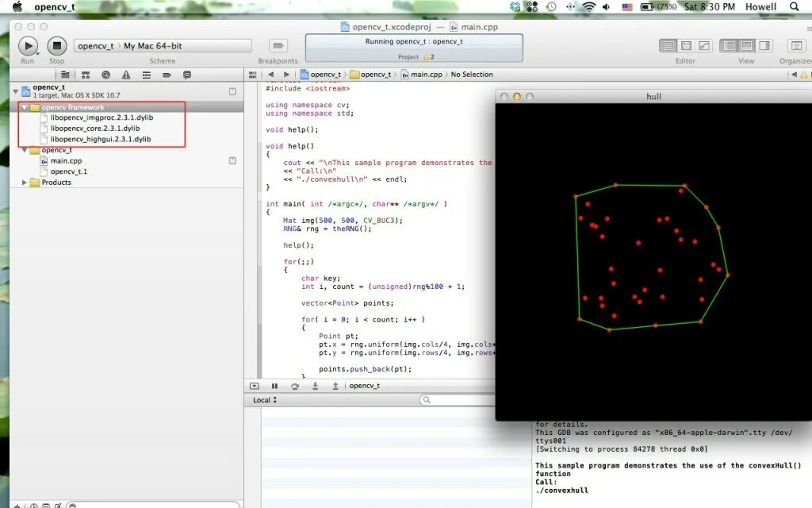Click the M status badge on project row

tap(232, 91)
